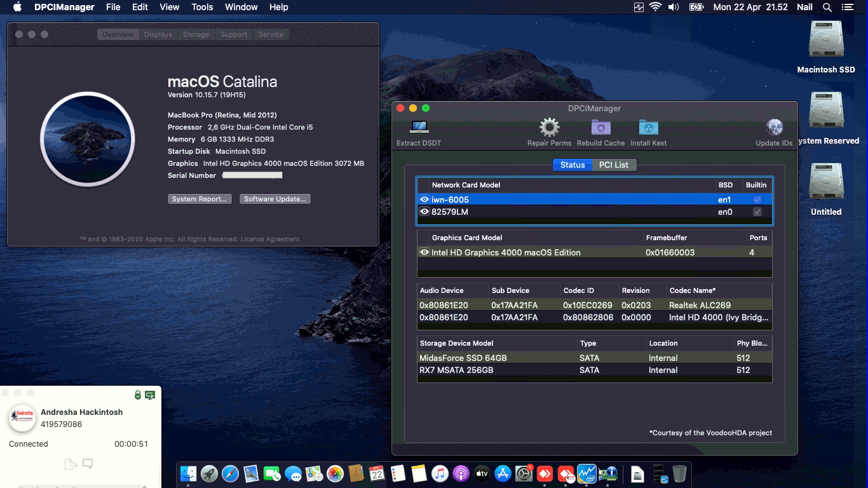
Task: Switch to Displays tab in About This Mac
Action: click(158, 34)
